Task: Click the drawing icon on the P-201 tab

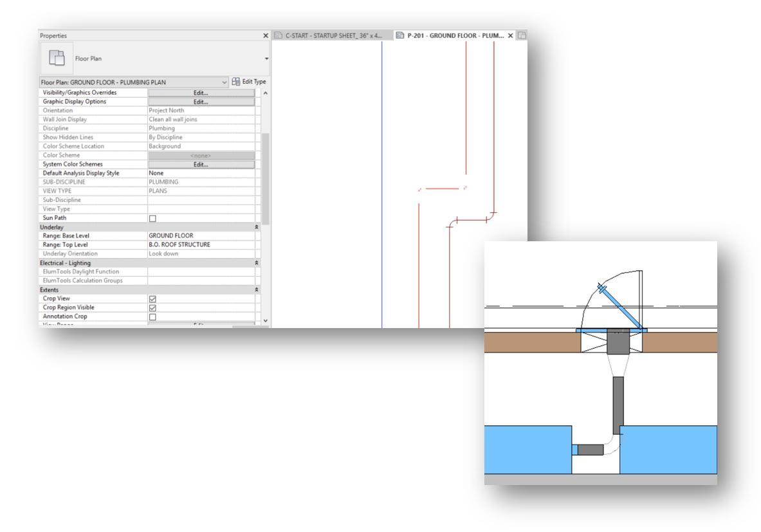Action: coord(400,35)
